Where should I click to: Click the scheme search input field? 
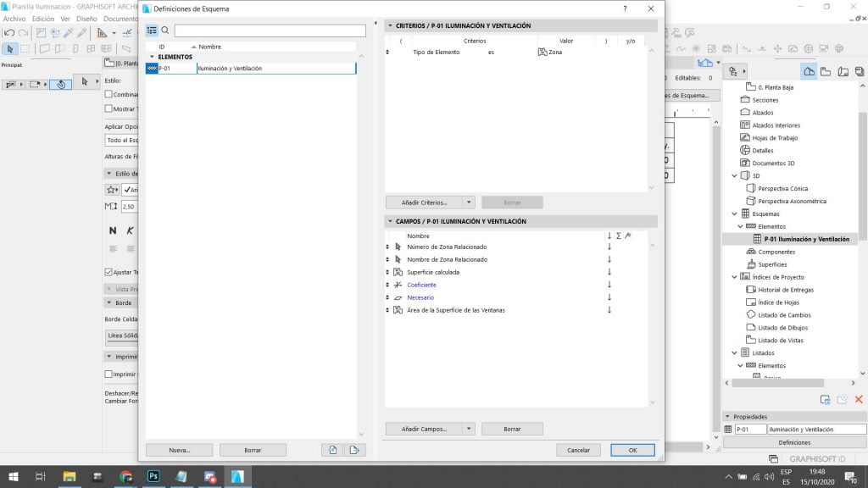(270, 30)
